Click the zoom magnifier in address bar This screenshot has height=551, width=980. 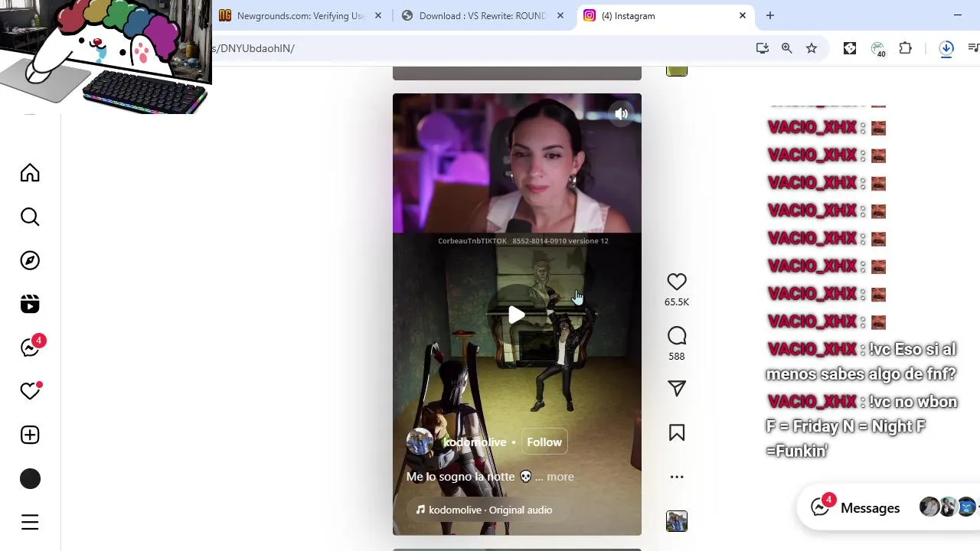(x=787, y=48)
